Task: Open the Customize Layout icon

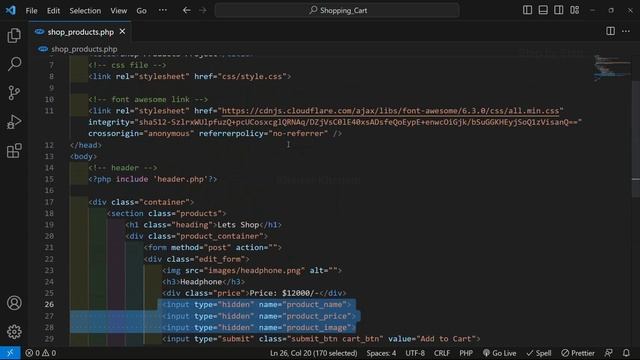Action: (x=575, y=10)
